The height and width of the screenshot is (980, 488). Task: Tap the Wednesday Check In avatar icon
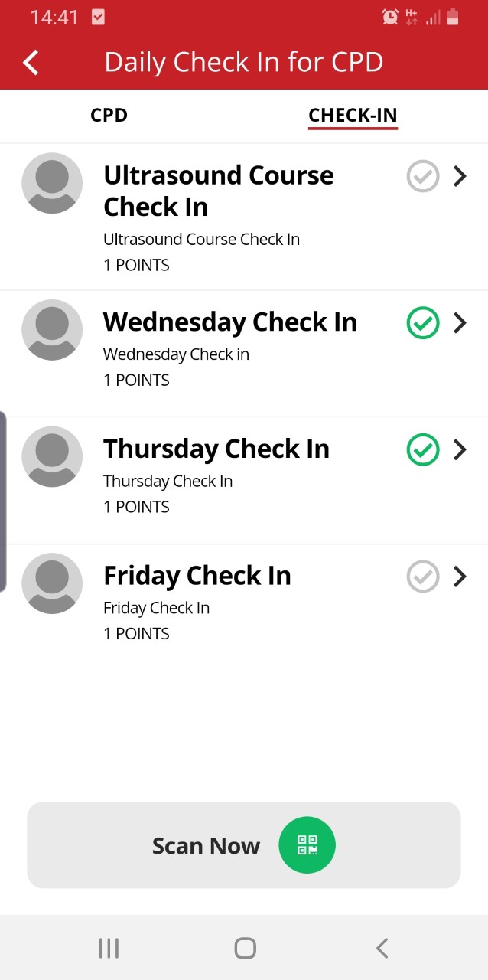tap(52, 329)
